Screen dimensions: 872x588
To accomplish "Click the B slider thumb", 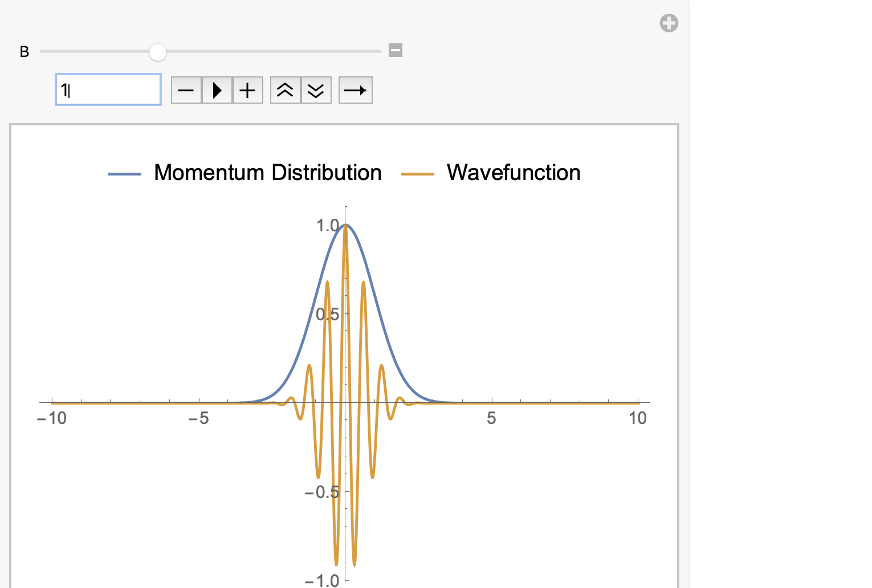I will (x=158, y=52).
